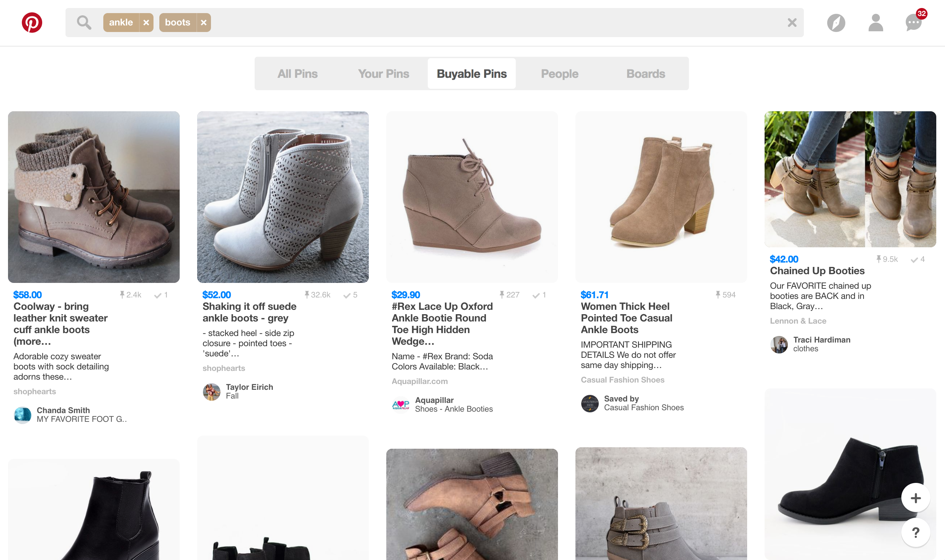
Task: Click the $58.00 price
Action: coord(28,295)
